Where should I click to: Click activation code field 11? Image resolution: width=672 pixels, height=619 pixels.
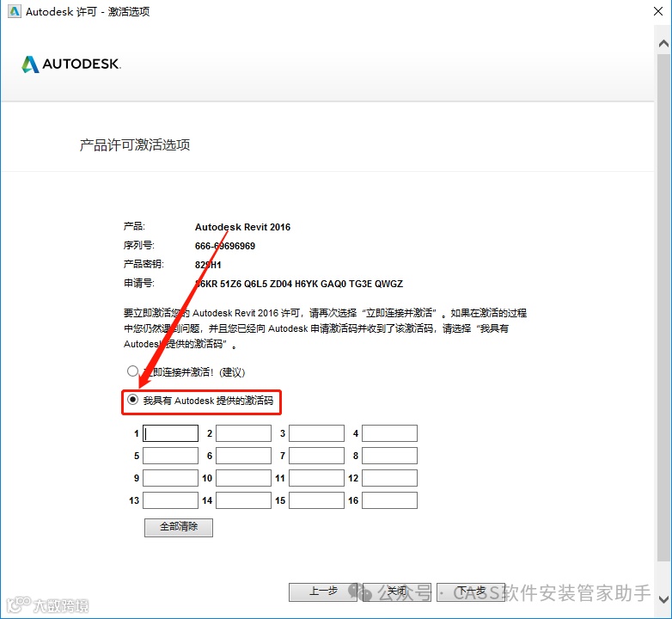[317, 478]
